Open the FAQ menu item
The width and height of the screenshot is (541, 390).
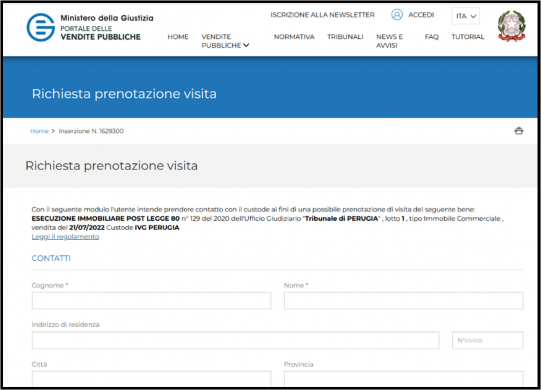(x=431, y=37)
